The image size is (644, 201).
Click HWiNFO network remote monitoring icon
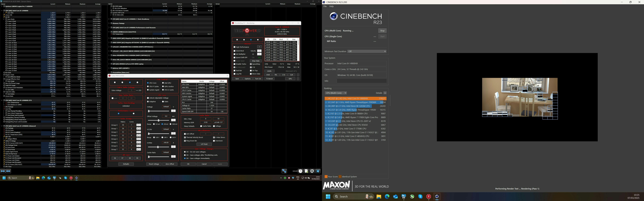pos(284,171)
